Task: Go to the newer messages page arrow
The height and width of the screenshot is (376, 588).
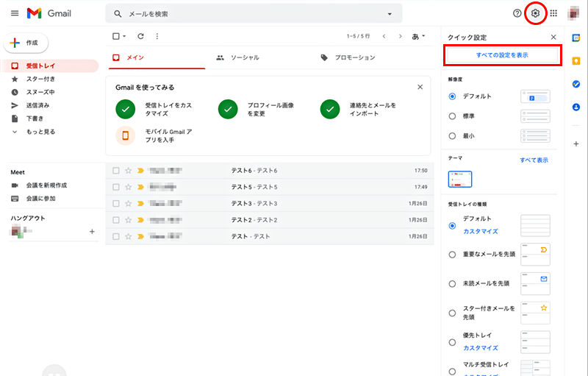Action: 384,36
